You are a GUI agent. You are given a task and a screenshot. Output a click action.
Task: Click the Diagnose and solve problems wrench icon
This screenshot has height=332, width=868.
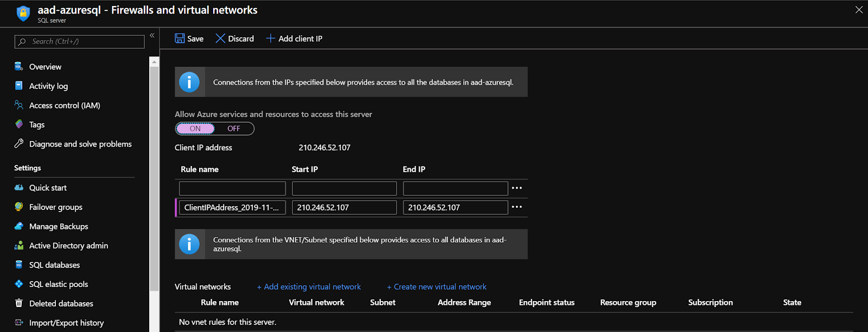[x=19, y=144]
